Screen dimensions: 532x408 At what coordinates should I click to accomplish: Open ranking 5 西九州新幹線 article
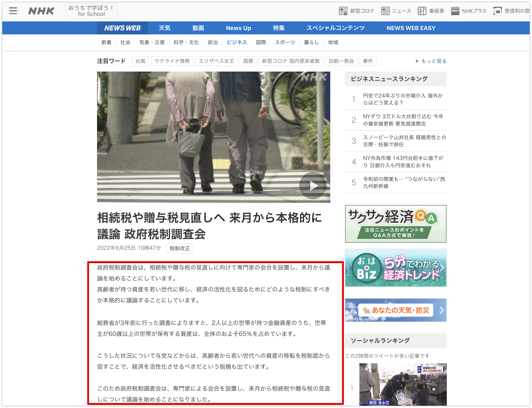pos(396,183)
